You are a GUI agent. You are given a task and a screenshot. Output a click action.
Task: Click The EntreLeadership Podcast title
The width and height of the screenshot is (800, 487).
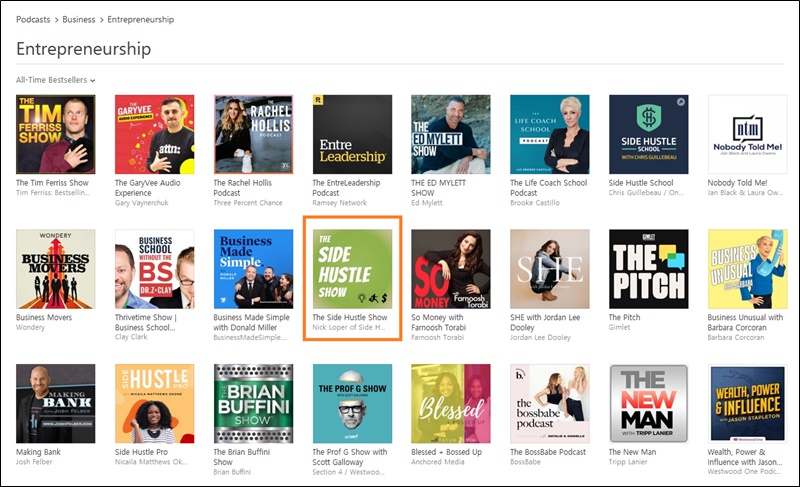(x=346, y=188)
